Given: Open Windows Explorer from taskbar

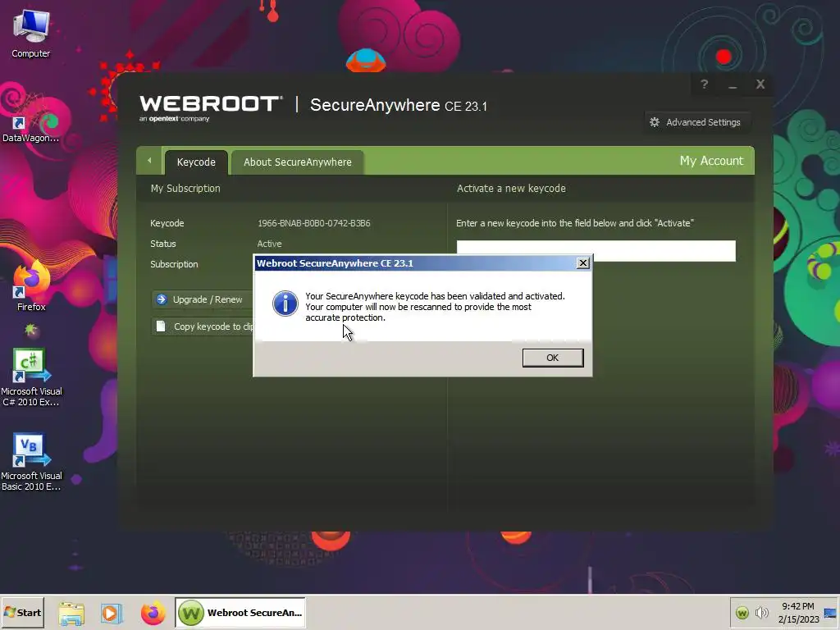Looking at the screenshot, I should [71, 613].
